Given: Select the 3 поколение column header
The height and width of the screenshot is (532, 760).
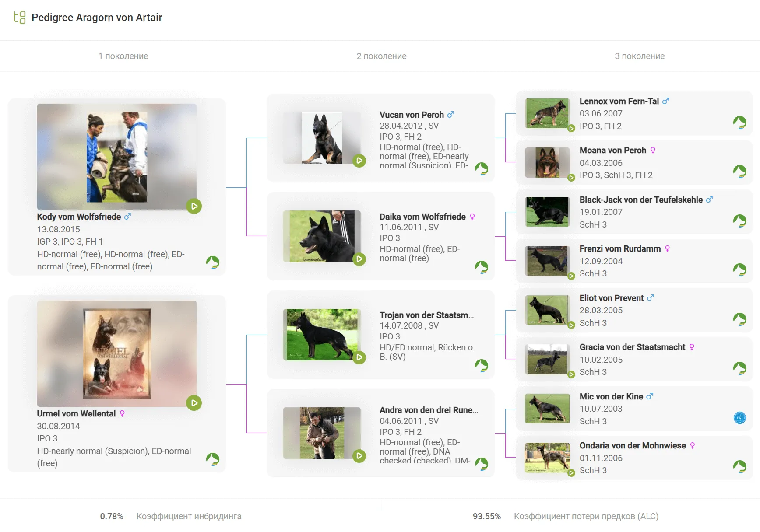Looking at the screenshot, I should pyautogui.click(x=639, y=56).
